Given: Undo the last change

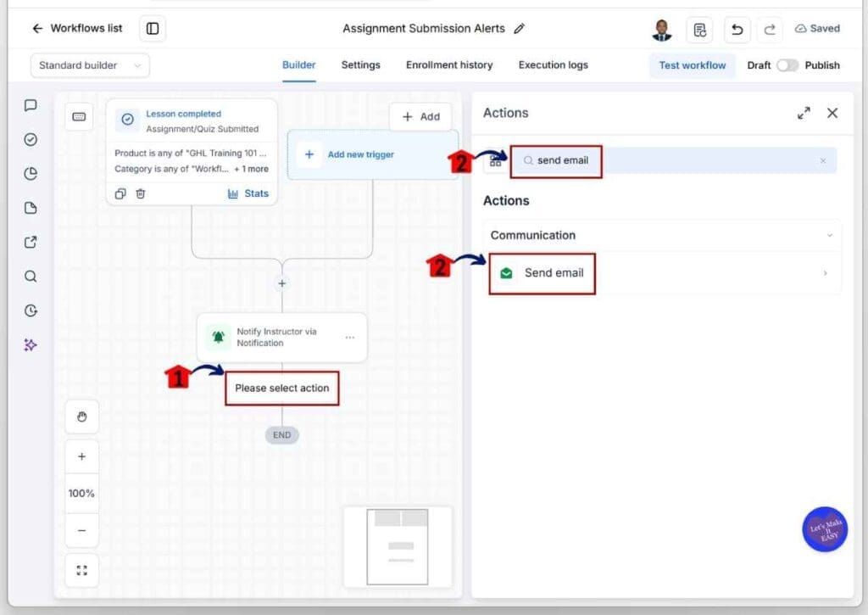Looking at the screenshot, I should (x=737, y=30).
